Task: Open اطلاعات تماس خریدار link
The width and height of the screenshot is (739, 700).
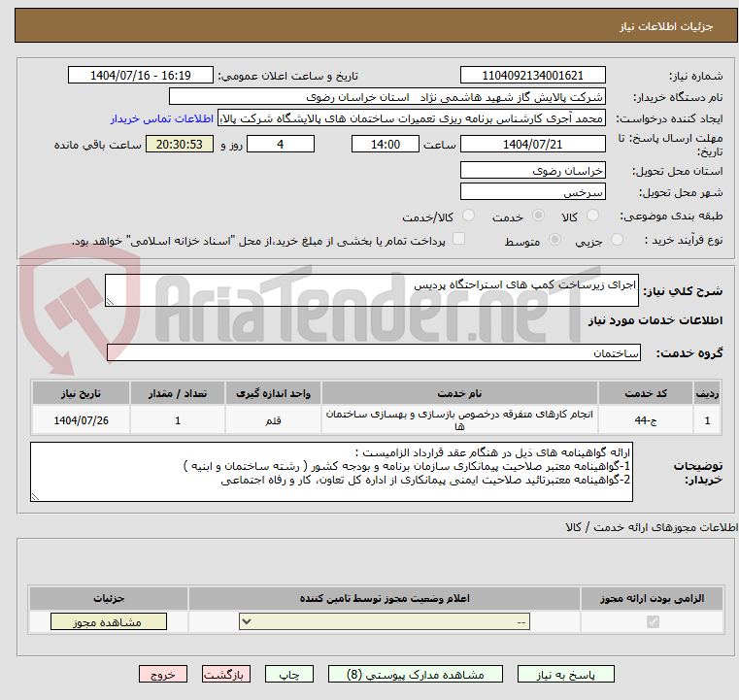Action: 161,118
